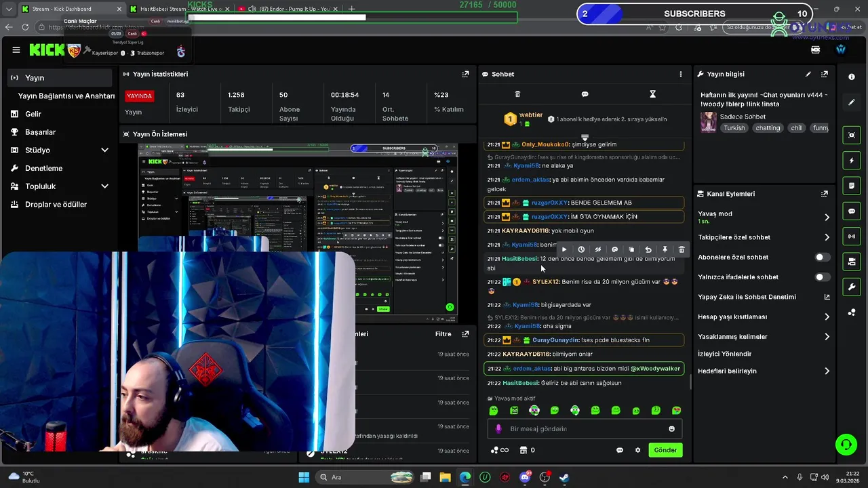Viewport: 868px width, 488px height.
Task: Reply using the hover toolbar reply arrow
Action: 648,249
